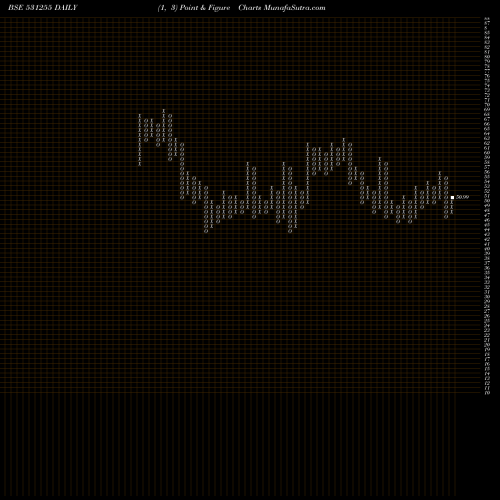Click the '50.99' current price label
This screenshot has height=500, width=500.
[x=462, y=197]
